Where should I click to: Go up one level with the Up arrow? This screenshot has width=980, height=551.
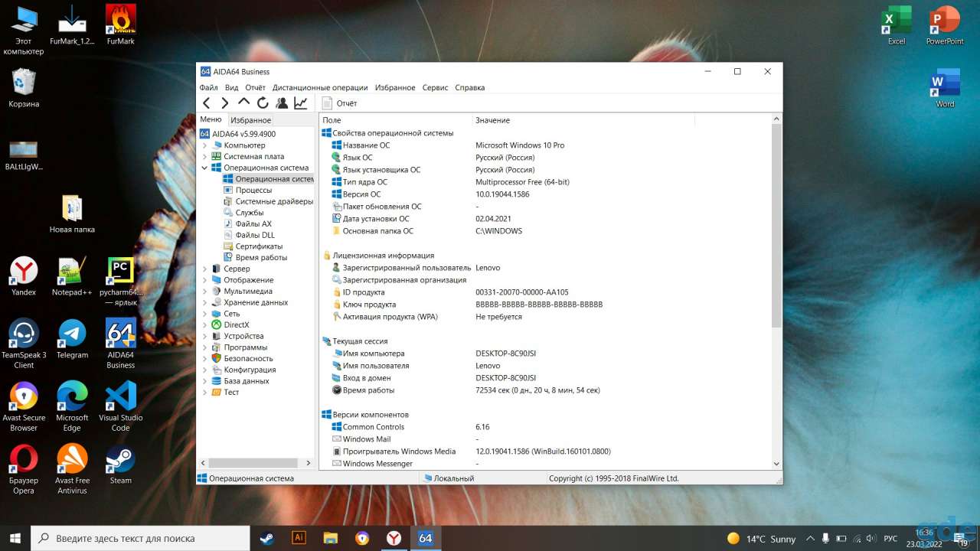point(243,102)
